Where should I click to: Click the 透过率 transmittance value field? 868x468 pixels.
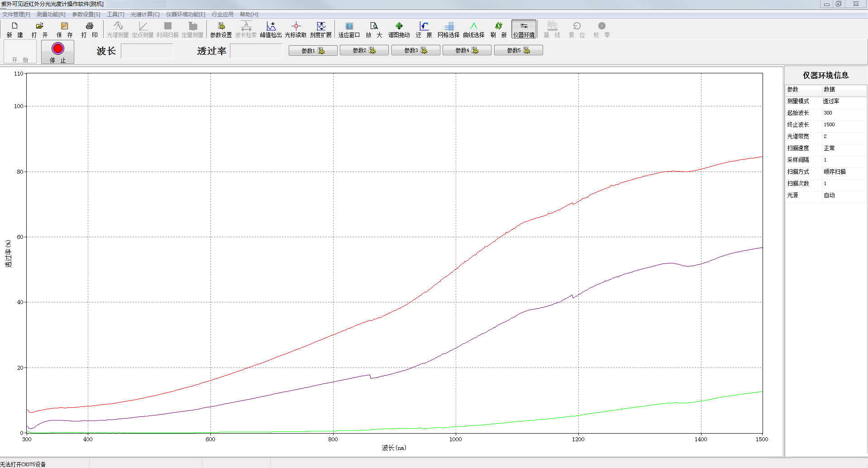pyautogui.click(x=256, y=51)
